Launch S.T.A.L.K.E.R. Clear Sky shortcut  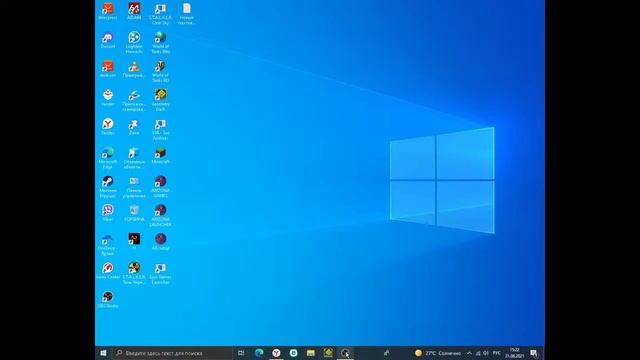(x=160, y=14)
